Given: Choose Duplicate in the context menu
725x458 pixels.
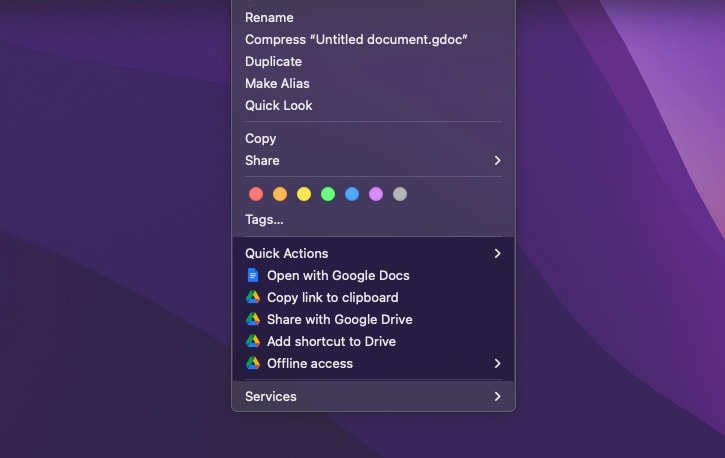Looking at the screenshot, I should pos(273,61).
